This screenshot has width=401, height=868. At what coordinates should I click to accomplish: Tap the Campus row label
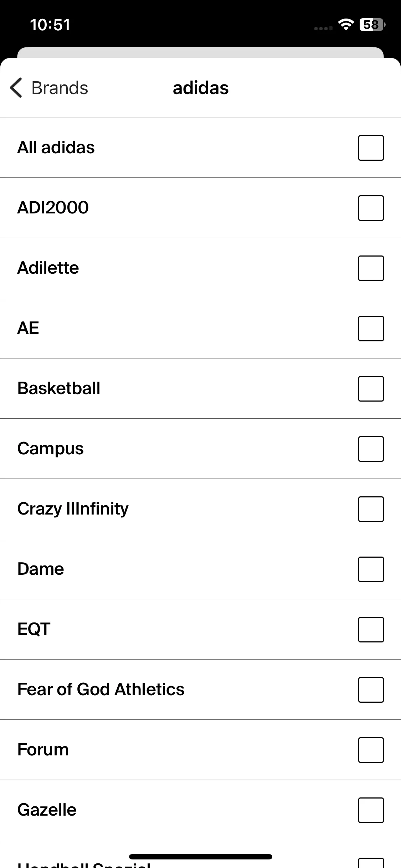pyautogui.click(x=50, y=449)
